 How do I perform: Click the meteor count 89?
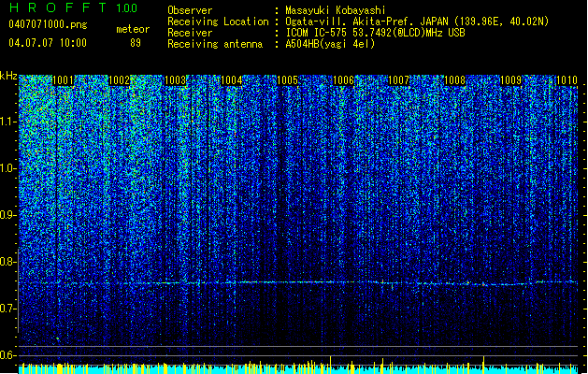(136, 43)
